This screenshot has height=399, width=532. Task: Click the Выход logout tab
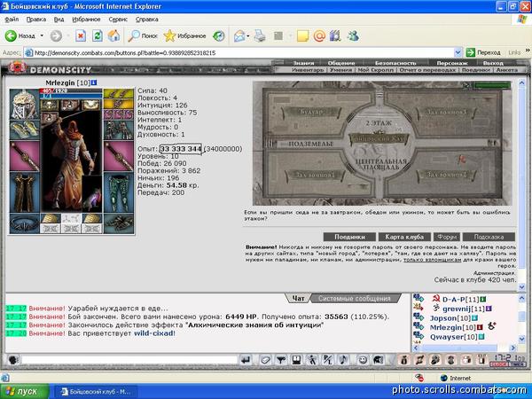(x=493, y=63)
